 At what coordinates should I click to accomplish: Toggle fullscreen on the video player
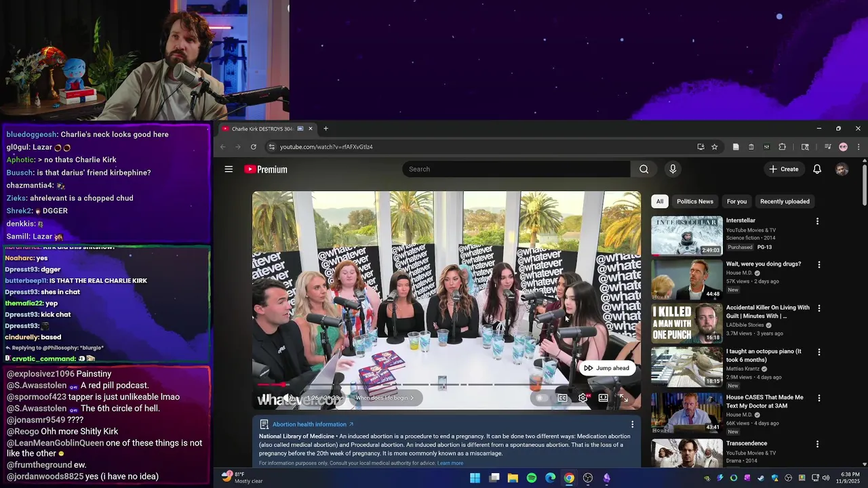tap(624, 398)
